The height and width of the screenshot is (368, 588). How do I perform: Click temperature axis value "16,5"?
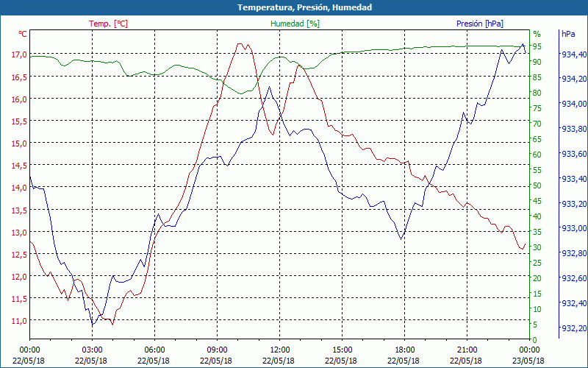click(19, 77)
